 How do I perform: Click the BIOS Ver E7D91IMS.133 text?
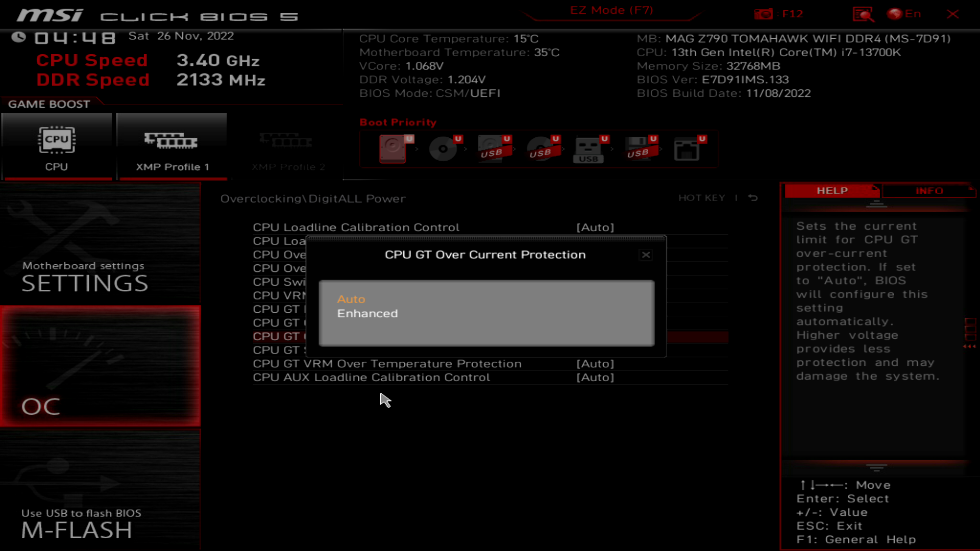coord(713,80)
